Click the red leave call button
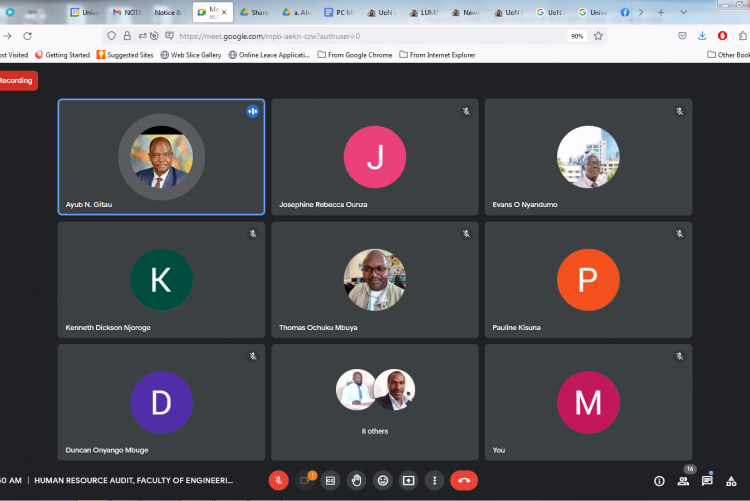Image resolution: width=750 pixels, height=501 pixels. click(463, 480)
